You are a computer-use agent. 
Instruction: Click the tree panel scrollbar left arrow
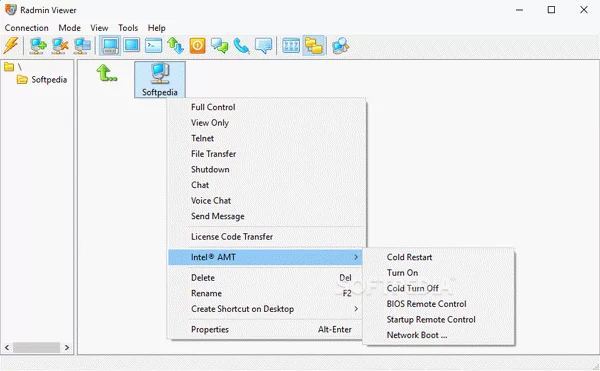[7, 347]
